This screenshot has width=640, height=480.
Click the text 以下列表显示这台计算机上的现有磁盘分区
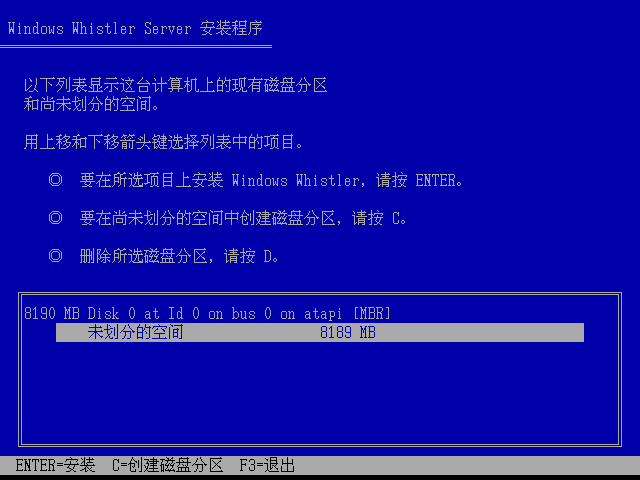point(176,85)
